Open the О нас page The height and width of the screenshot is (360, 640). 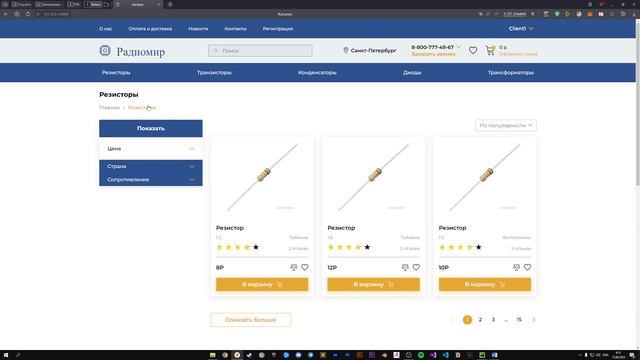(106, 29)
